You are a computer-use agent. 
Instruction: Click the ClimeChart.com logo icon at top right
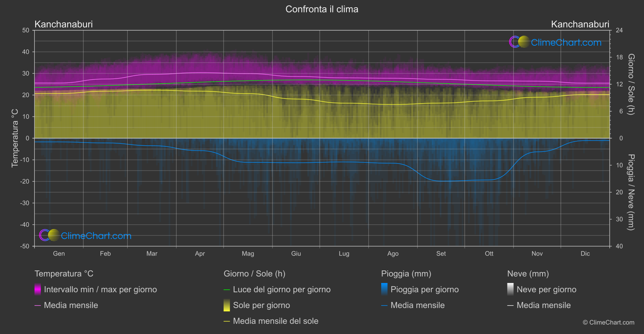tap(519, 42)
